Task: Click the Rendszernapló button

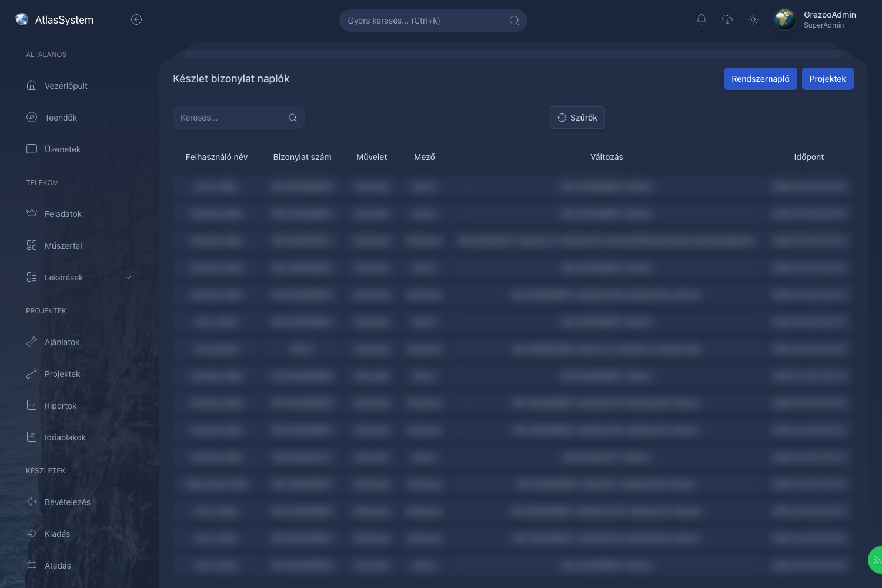Action: [760, 79]
